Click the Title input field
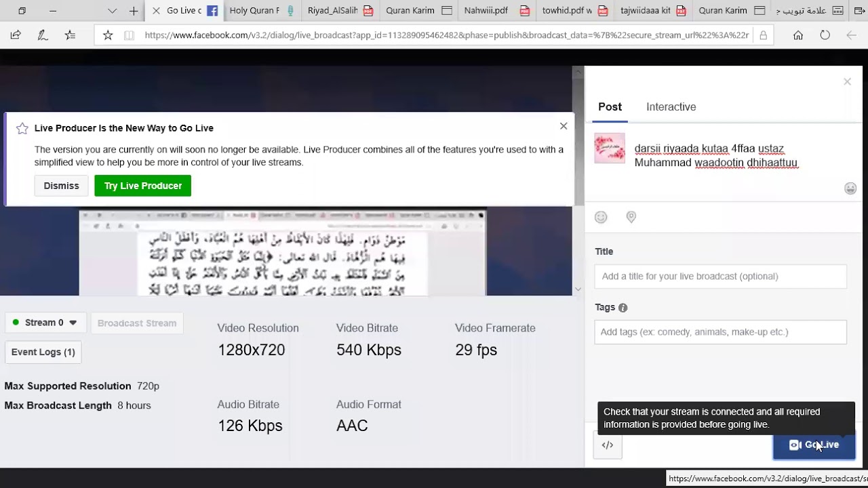 pos(721,277)
